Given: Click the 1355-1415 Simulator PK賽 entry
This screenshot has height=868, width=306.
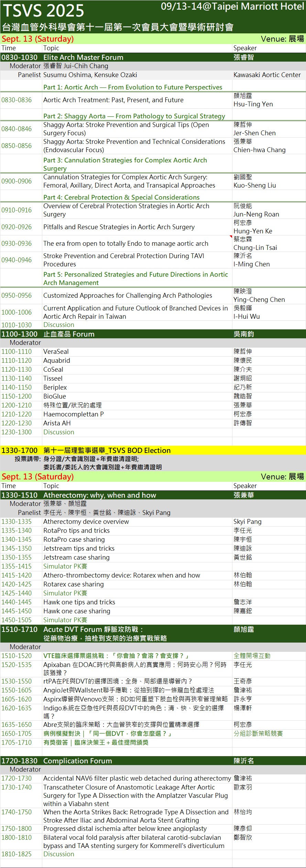Looking at the screenshot, I should 65,567.
